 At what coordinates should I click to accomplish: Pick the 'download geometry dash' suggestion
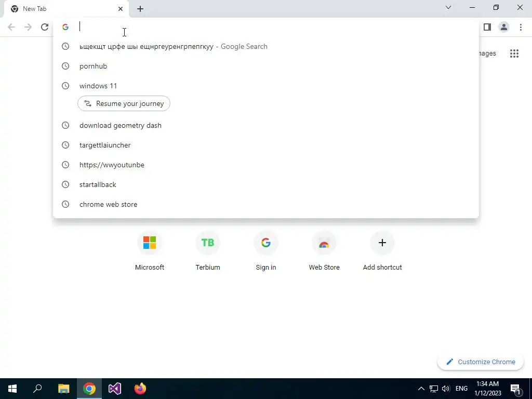pyautogui.click(x=266, y=126)
